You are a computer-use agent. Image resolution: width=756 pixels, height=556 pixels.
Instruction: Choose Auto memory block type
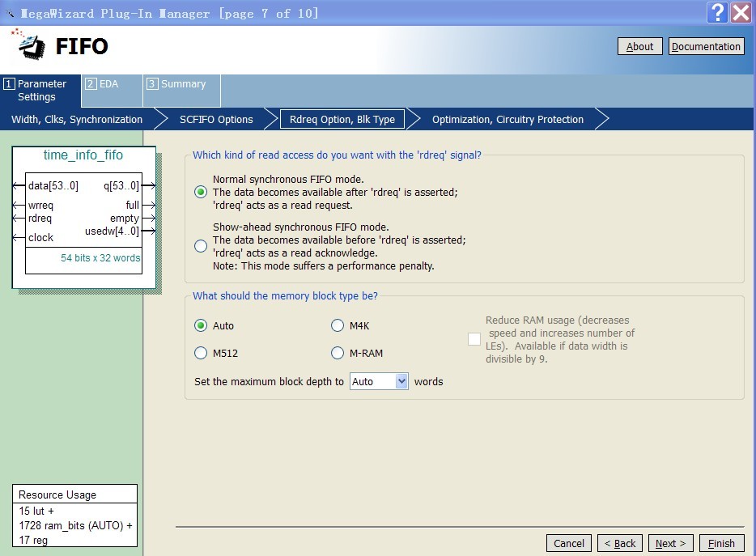click(x=201, y=325)
